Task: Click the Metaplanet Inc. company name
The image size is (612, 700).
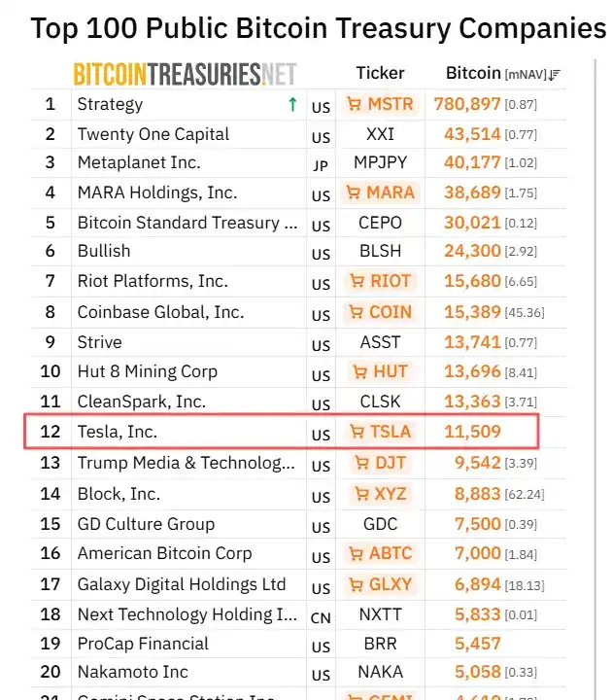Action: pos(139,163)
